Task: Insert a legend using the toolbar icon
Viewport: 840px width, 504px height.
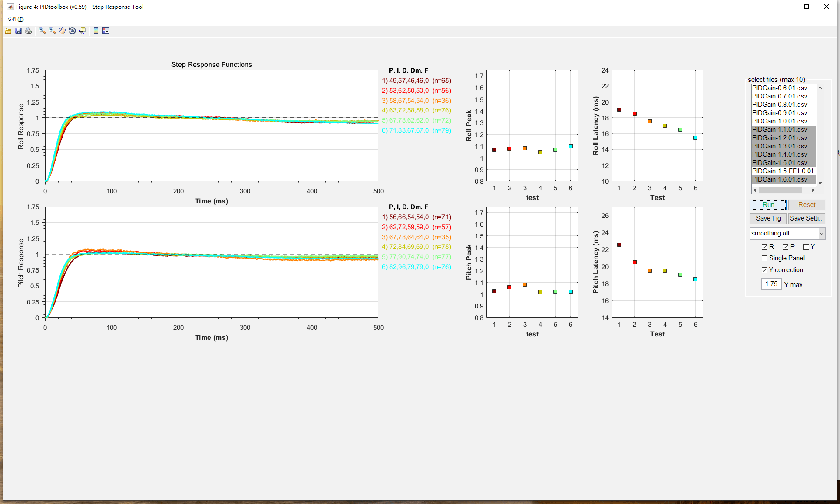Action: pos(106,31)
